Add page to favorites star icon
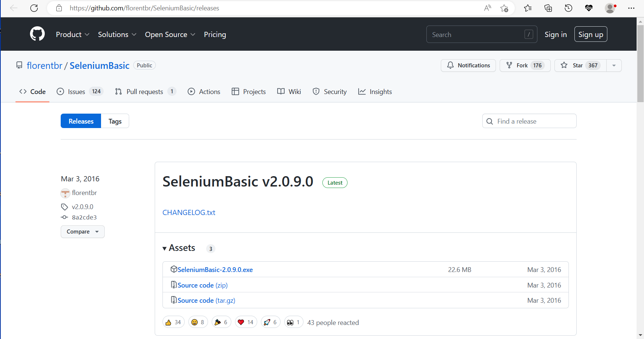Viewport: 644px width, 339px height. [x=504, y=8]
